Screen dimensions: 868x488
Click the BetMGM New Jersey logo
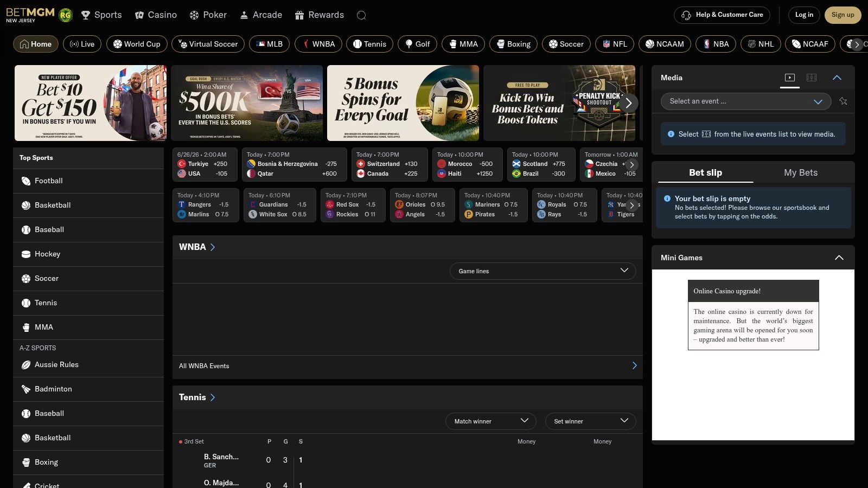[30, 15]
